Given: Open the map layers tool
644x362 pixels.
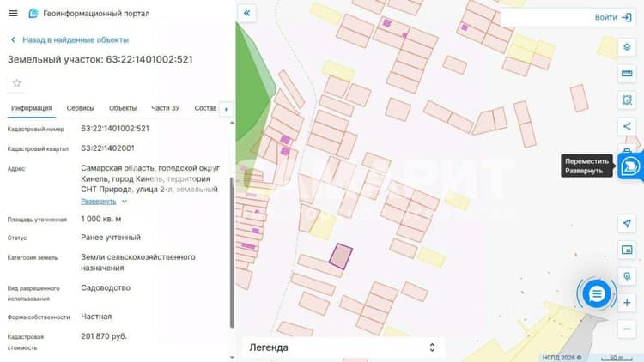Looking at the screenshot, I should click(x=627, y=47).
